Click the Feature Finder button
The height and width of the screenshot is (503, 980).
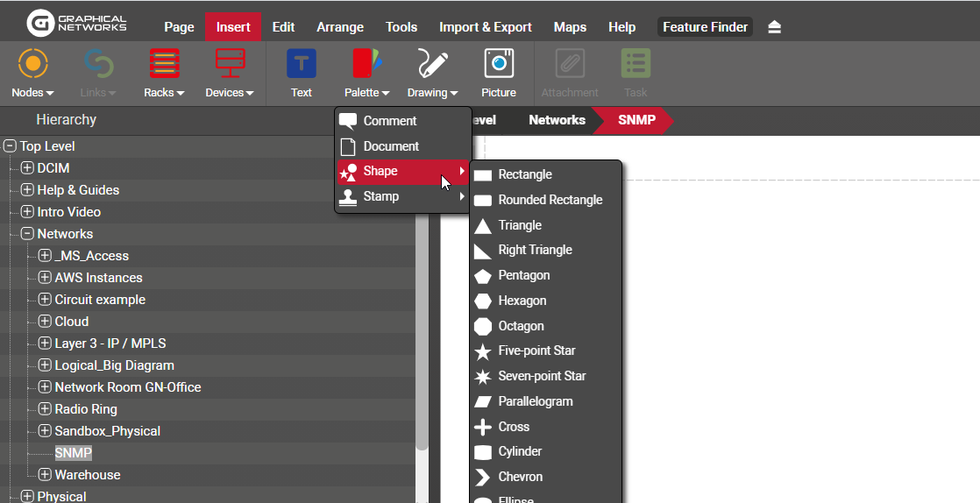[705, 27]
